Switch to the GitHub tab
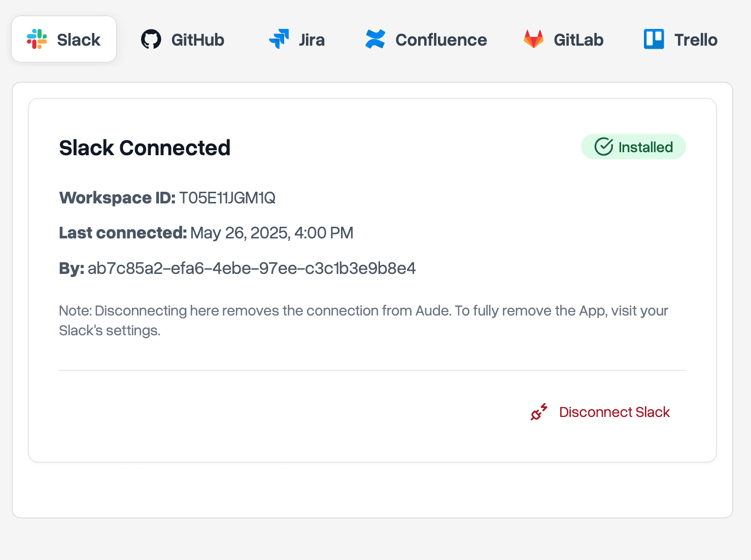751x560 pixels. click(x=183, y=39)
